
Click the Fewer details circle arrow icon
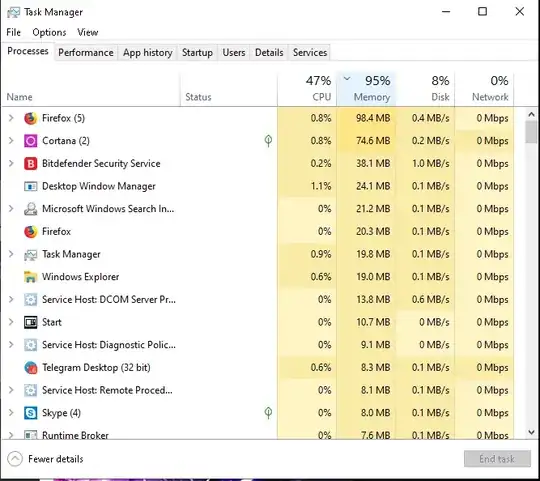coord(15,459)
